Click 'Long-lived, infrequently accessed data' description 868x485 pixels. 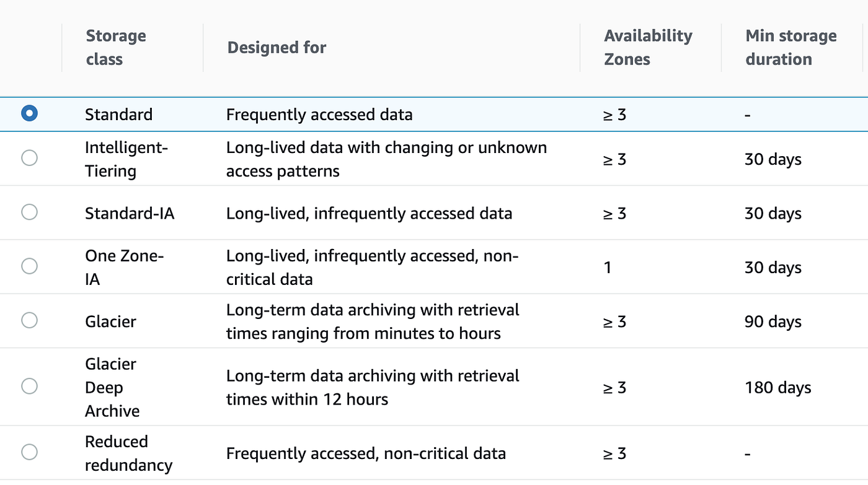pyautogui.click(x=369, y=214)
